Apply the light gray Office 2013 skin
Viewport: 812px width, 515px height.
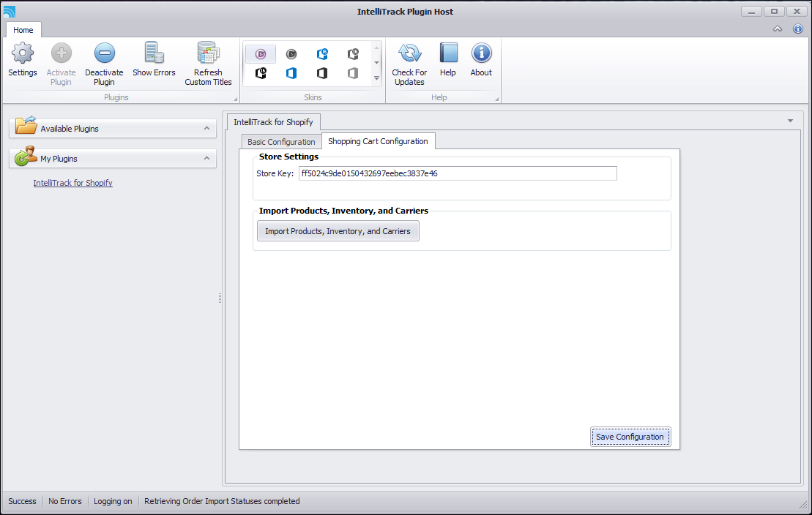353,73
